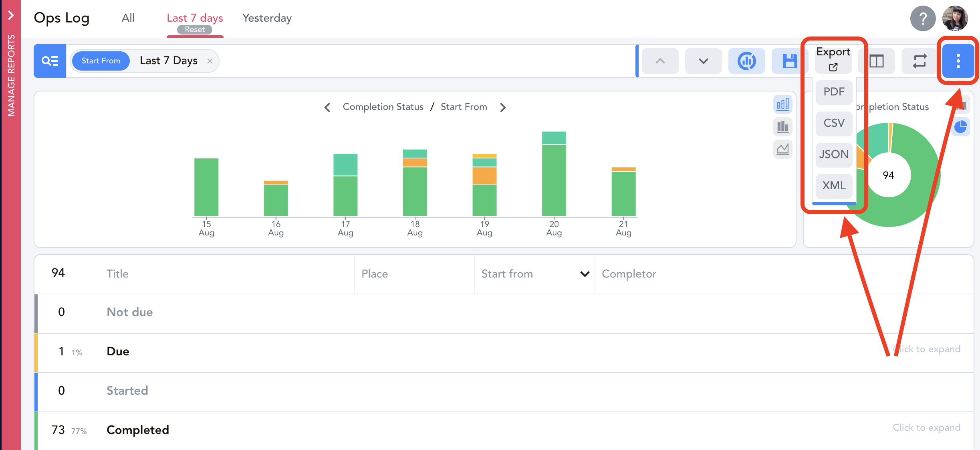Click the Reset badge under Last 7 days
The image size is (980, 450).
195,30
